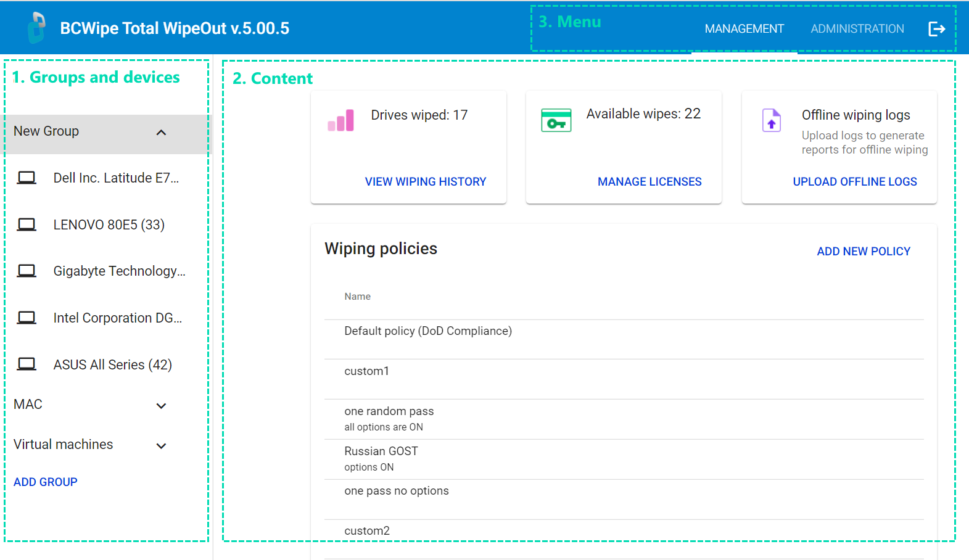Expand the MAC group chevron

click(161, 405)
